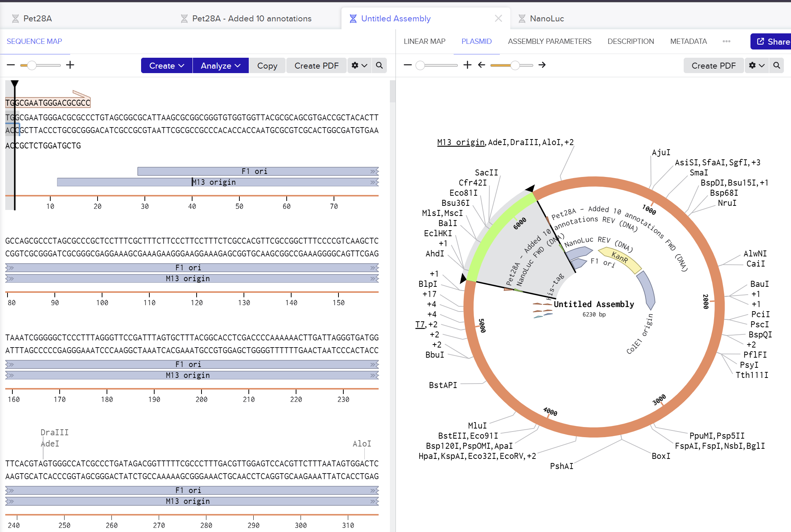The image size is (791, 532).
Task: Create PDF of the sequence map
Action: point(316,66)
